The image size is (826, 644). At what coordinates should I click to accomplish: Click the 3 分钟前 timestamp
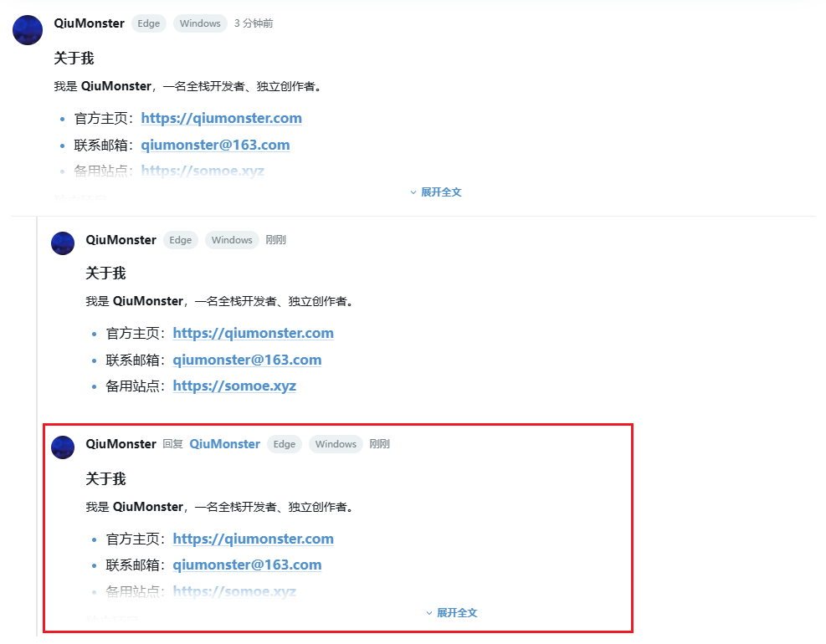click(254, 23)
